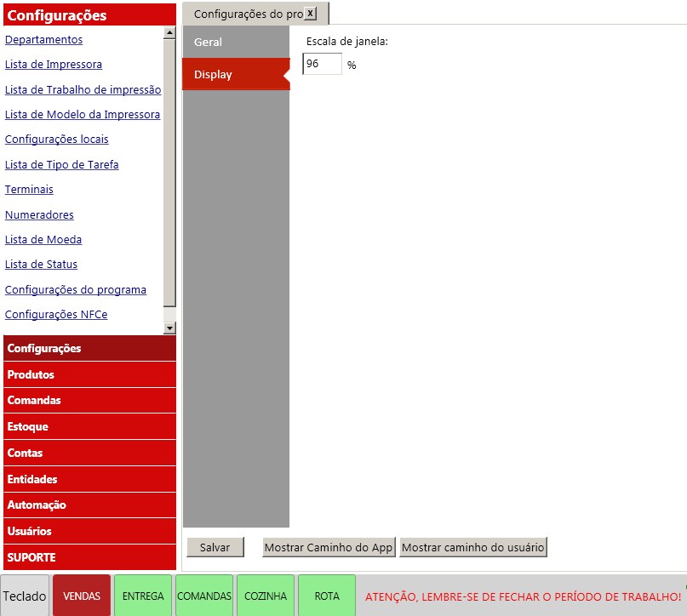687x616 pixels.
Task: Expand the Entidades menu section
Action: coord(90,479)
